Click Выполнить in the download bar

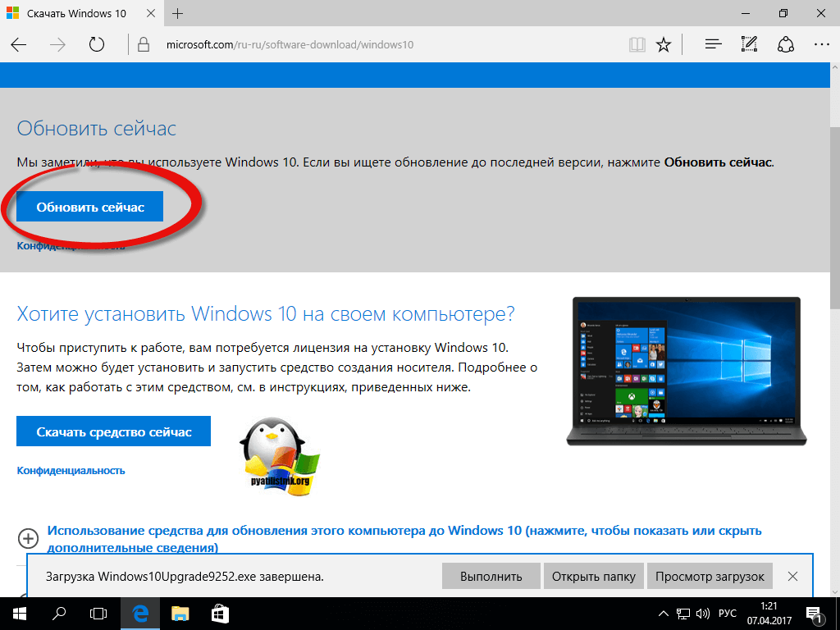[491, 577]
